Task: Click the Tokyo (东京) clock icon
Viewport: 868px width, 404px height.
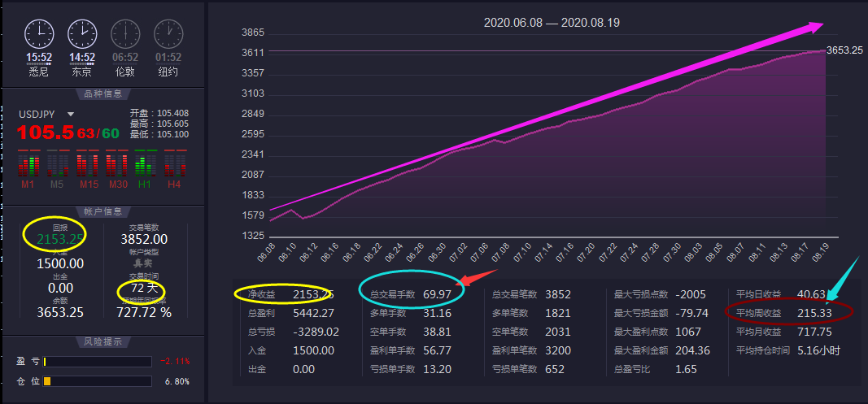Action: [x=82, y=34]
